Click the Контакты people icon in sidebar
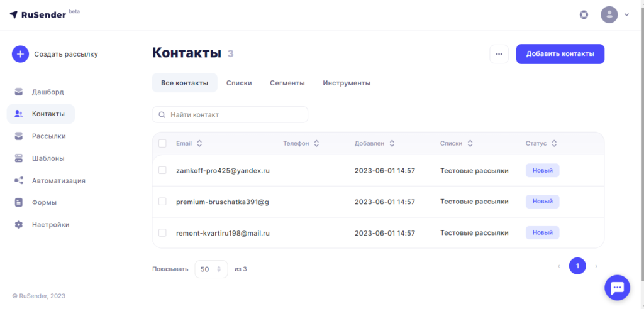The image size is (644, 309). click(18, 114)
